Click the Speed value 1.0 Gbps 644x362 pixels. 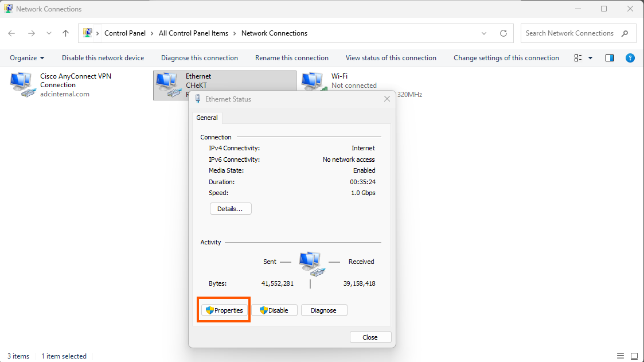tap(363, 193)
